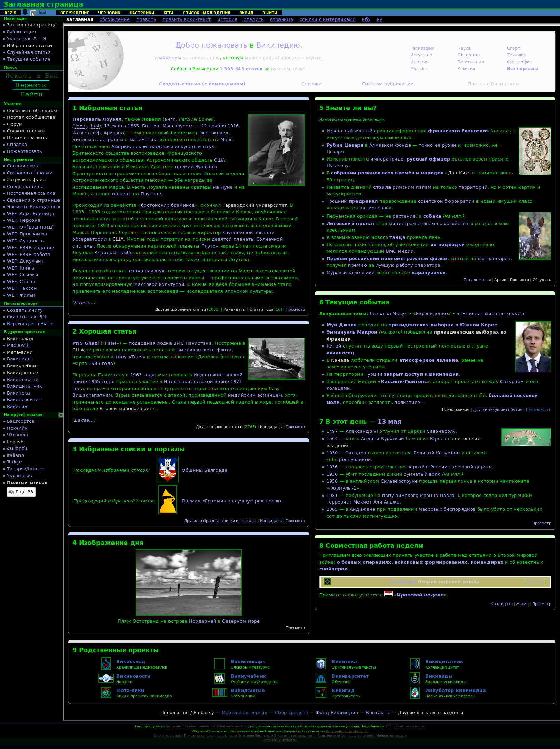Click the Викиверситет building logo icon
The image size is (560, 749).
tap(321, 678)
